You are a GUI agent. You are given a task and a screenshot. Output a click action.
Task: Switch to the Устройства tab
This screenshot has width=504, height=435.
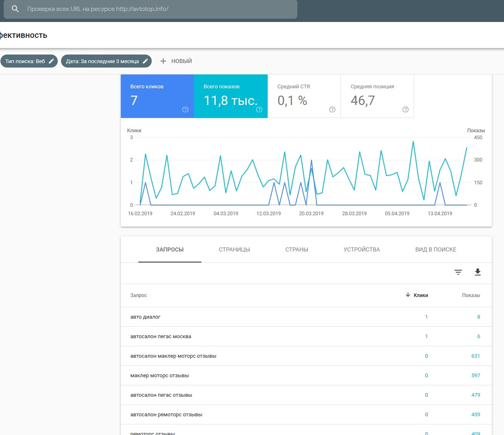pos(362,249)
